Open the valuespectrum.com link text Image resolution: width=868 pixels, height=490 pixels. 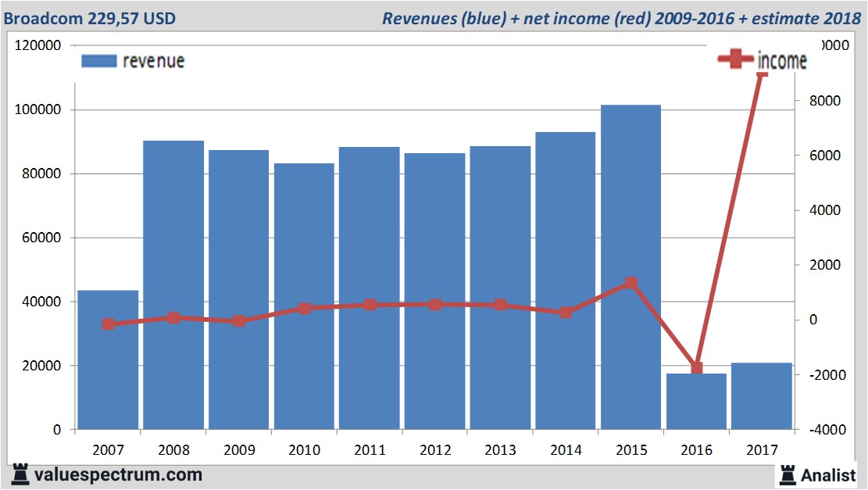(118, 474)
